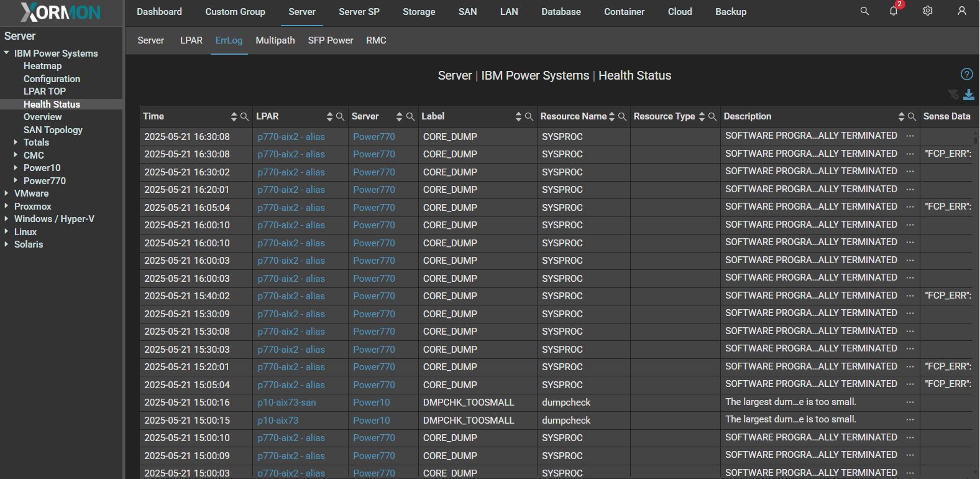Search within the Label column
Screen dimensions: 980x479
pos(529,116)
